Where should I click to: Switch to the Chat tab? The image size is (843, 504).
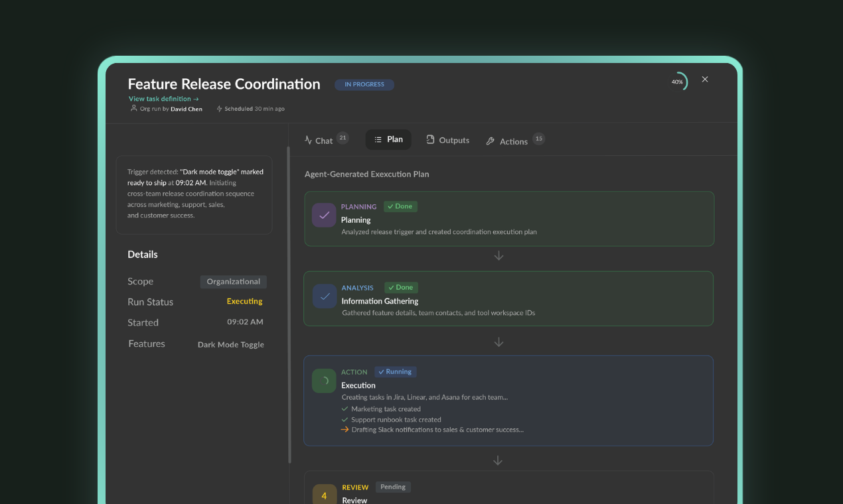point(325,140)
